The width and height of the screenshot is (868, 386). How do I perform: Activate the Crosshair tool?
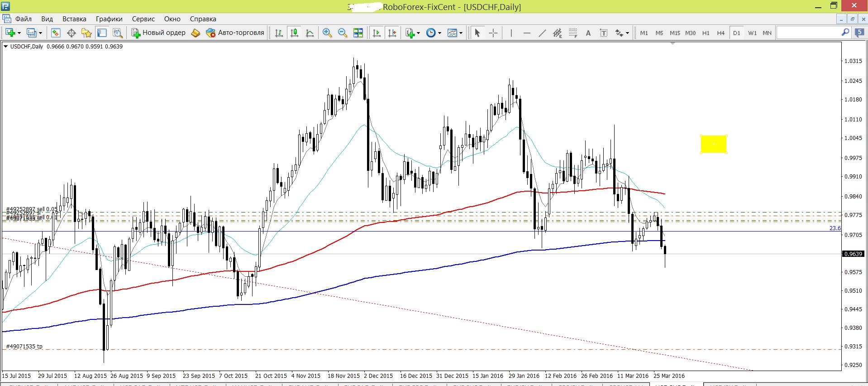coord(493,33)
